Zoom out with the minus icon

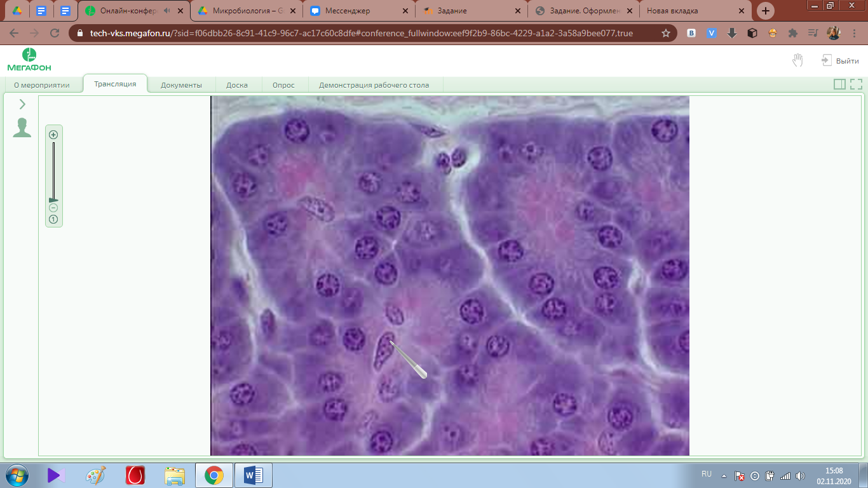(x=53, y=208)
